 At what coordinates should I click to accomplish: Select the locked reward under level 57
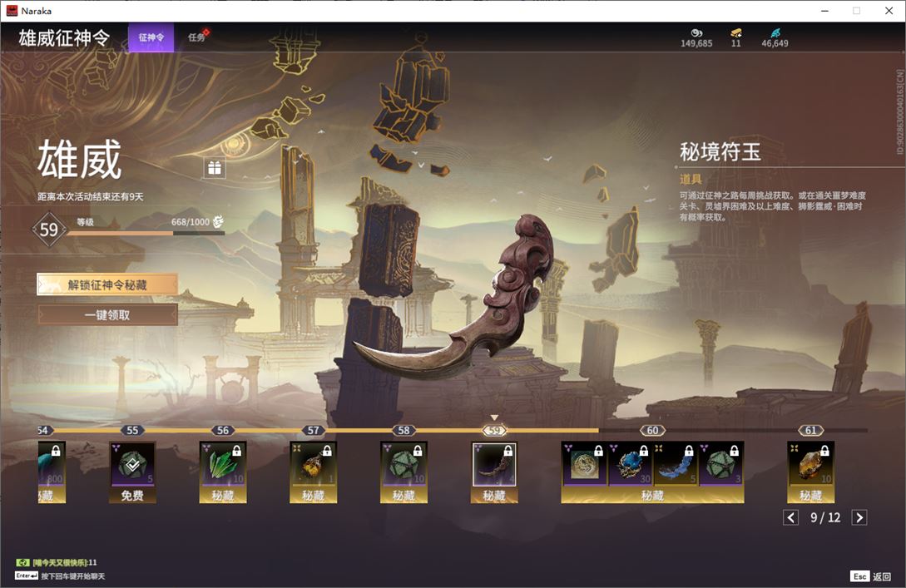click(x=313, y=472)
